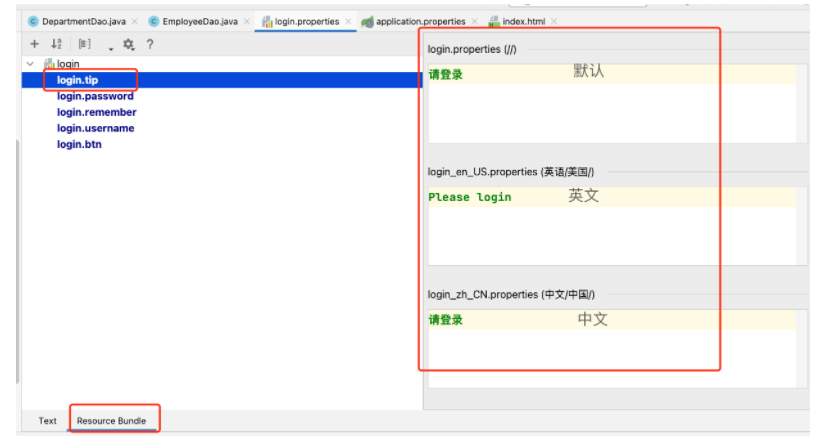Switch to the index.html tab
Image resolution: width=814 pixels, height=436 pixels.
523,21
